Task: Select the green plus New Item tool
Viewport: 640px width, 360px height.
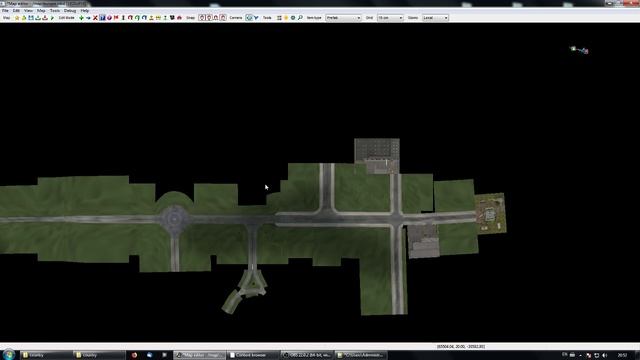Action: [81, 18]
